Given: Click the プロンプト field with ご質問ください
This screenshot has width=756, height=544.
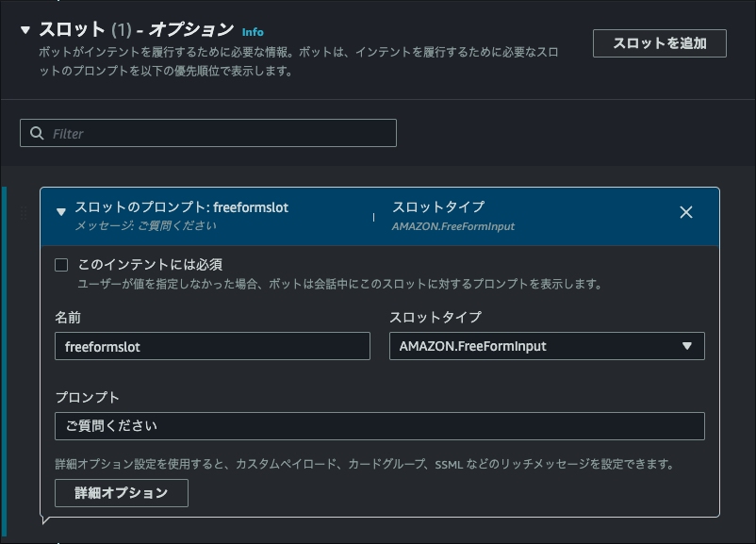Looking at the screenshot, I should click(x=377, y=426).
